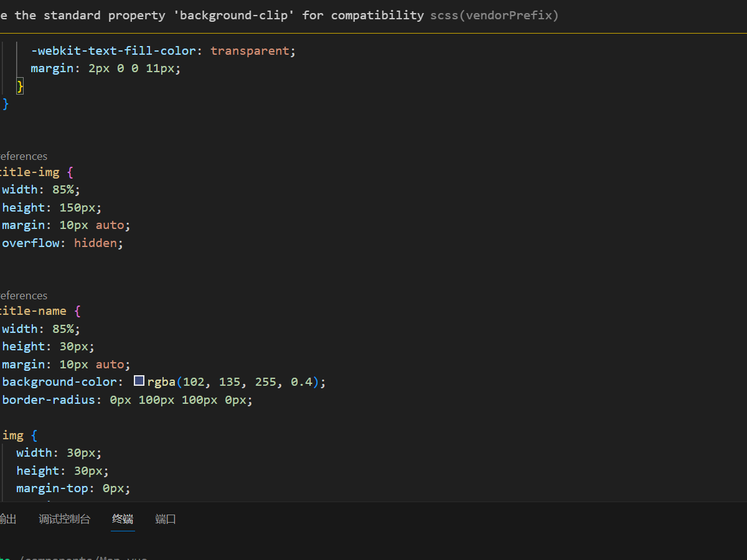Click the title-name selector name
Viewport: 747px width, 560px height.
(x=32, y=310)
